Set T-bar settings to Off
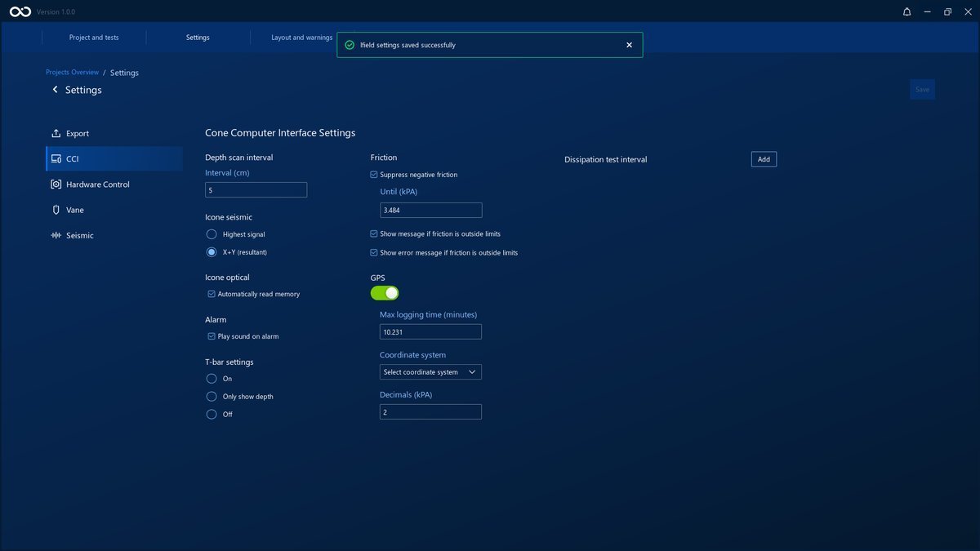This screenshot has width=980, height=551. pyautogui.click(x=212, y=414)
